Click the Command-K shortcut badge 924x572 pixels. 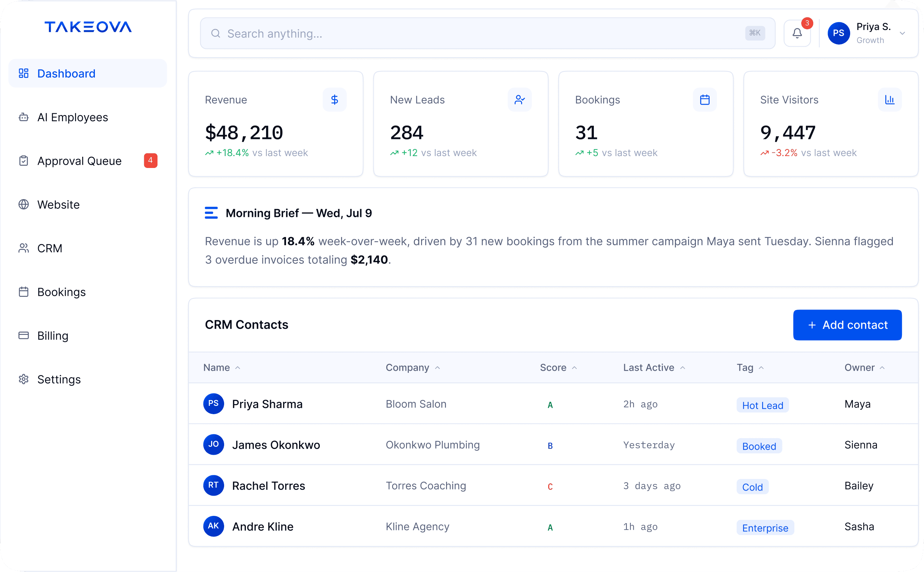tap(755, 33)
